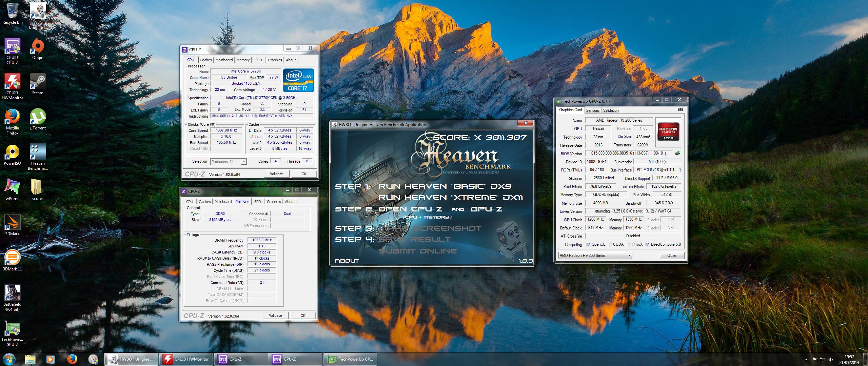
Task: Toggle the PhysX checkbox in GPU-Z
Action: pos(629,244)
